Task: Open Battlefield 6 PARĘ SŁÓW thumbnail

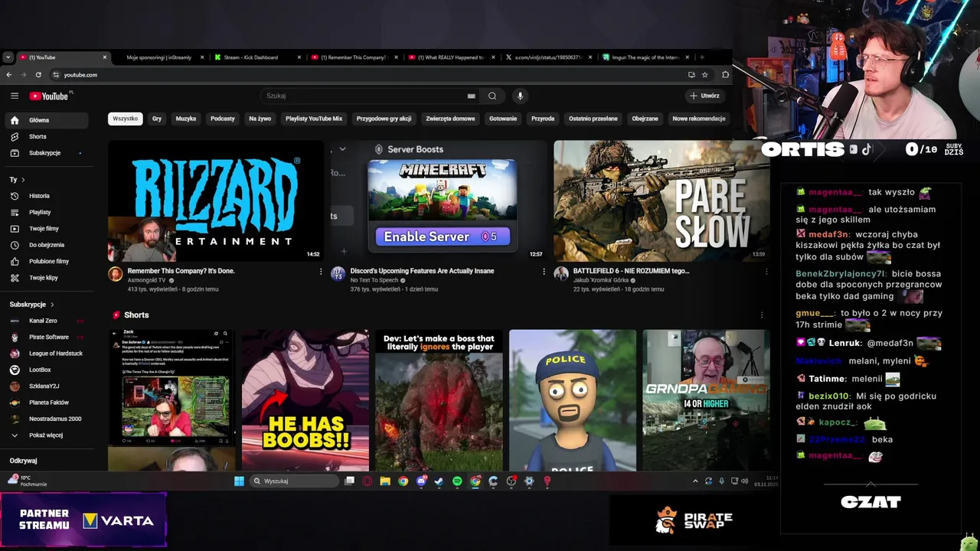Action: click(x=661, y=201)
